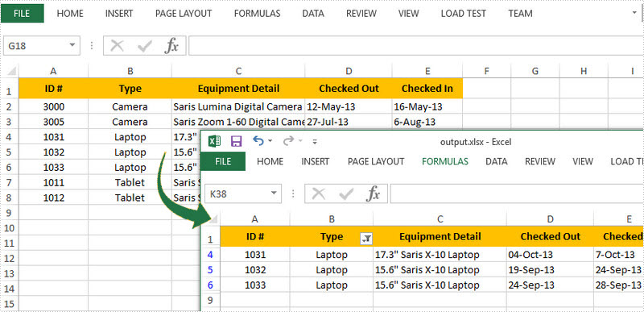Open VIEW tab in output.xlsx window

click(583, 161)
